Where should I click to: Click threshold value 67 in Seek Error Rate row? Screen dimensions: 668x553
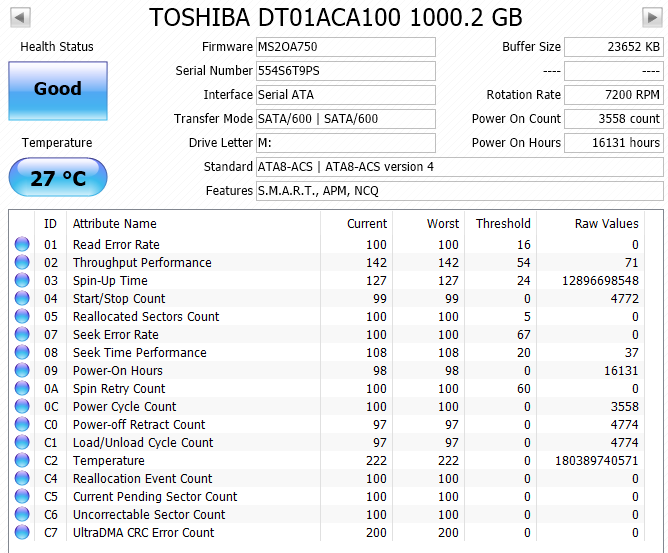click(524, 335)
